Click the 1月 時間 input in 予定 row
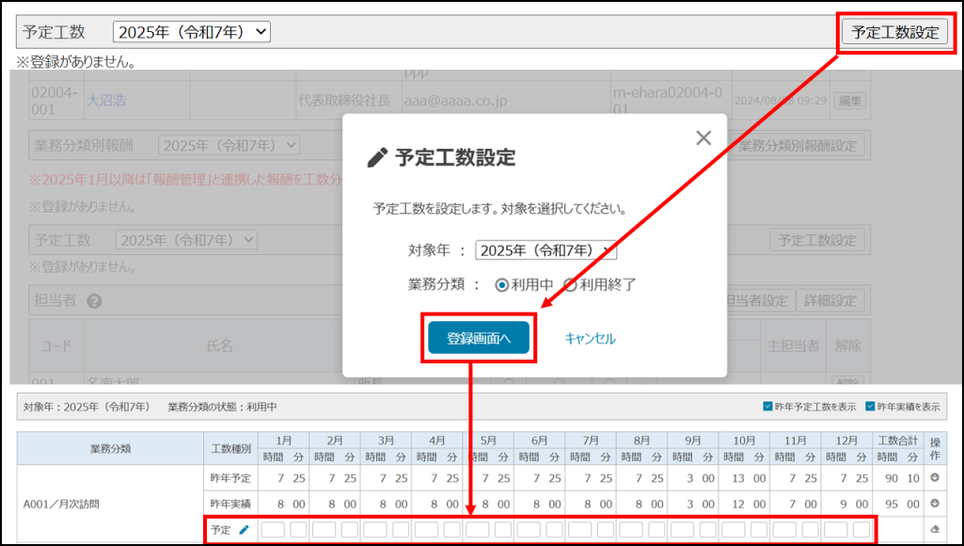The width and height of the screenshot is (964, 546). tap(273, 529)
